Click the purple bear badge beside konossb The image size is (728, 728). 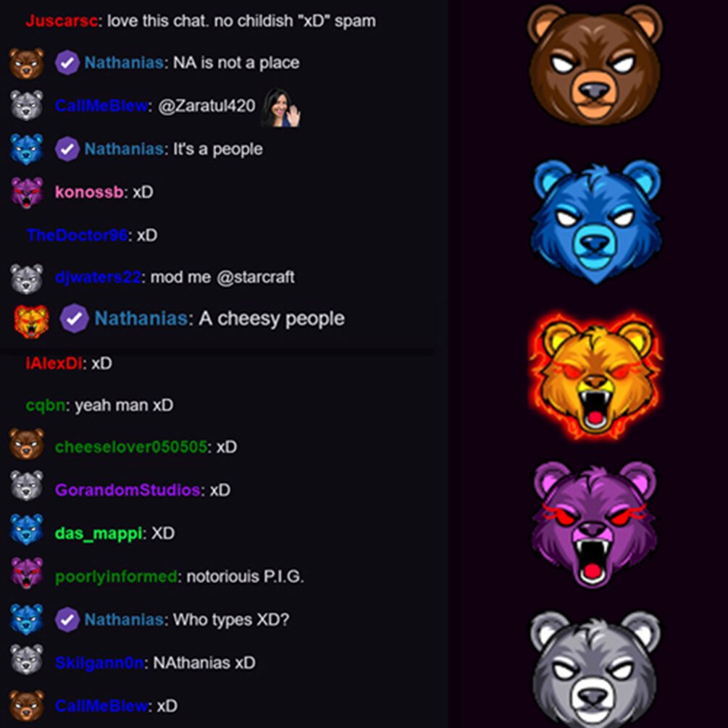click(x=27, y=192)
